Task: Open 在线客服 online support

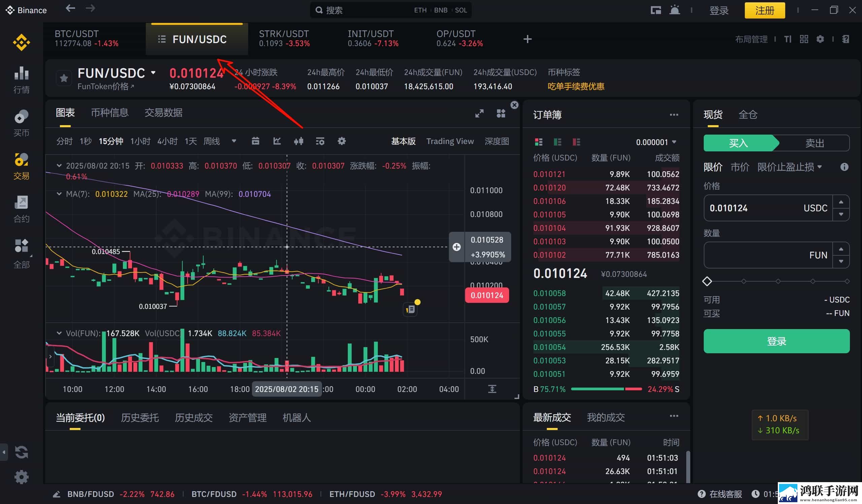Action: tap(720, 494)
